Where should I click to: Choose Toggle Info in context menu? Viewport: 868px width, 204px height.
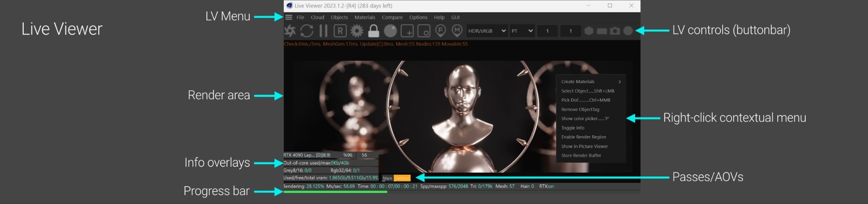click(x=591, y=128)
